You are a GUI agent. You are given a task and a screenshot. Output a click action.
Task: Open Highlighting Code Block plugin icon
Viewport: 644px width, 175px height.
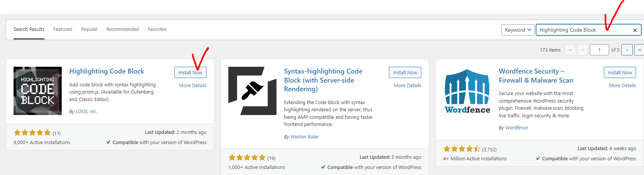(38, 91)
